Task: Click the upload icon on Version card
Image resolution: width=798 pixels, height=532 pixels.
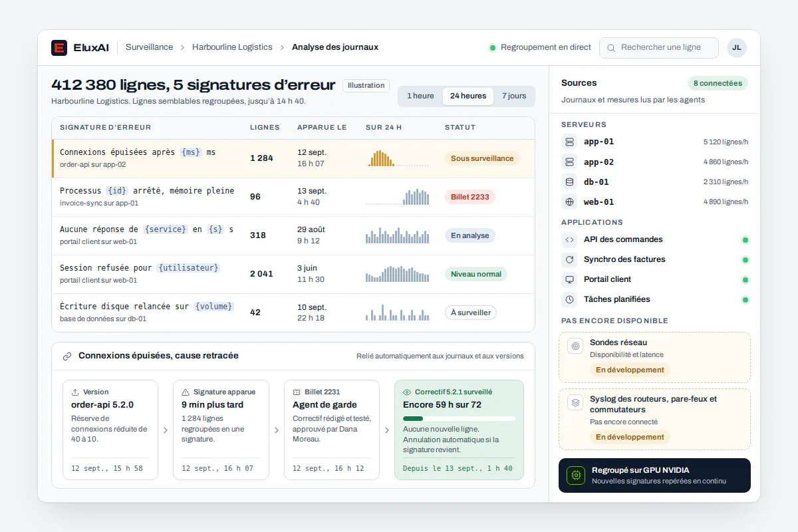Action: tap(75, 392)
